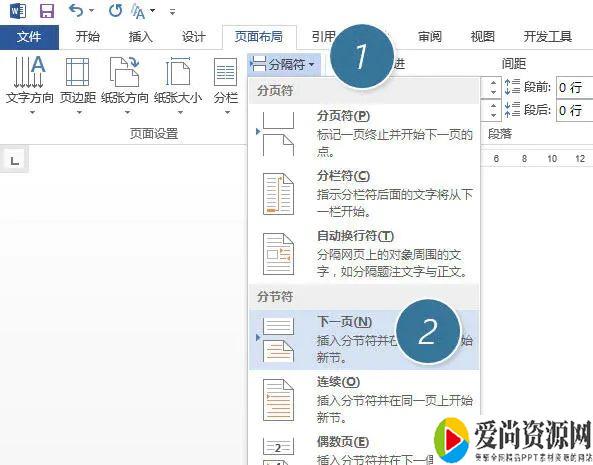
Task: Click the 段前 spacing before icon
Action: tap(512, 87)
